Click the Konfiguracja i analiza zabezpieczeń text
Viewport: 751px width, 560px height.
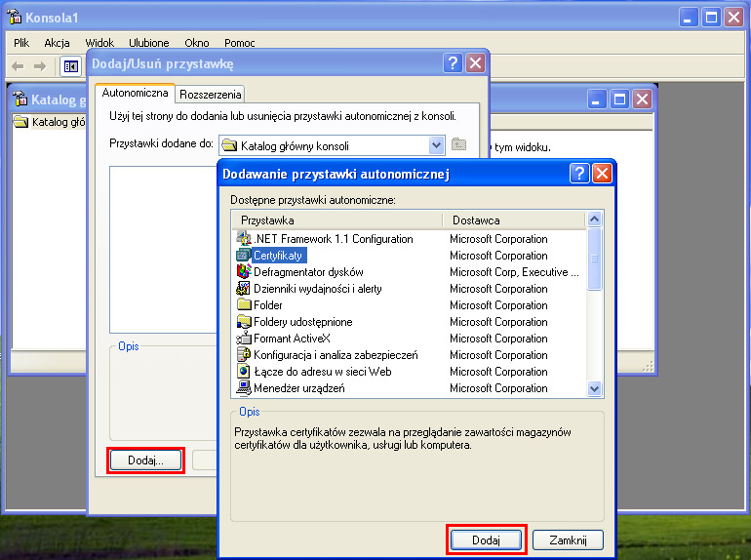(336, 355)
